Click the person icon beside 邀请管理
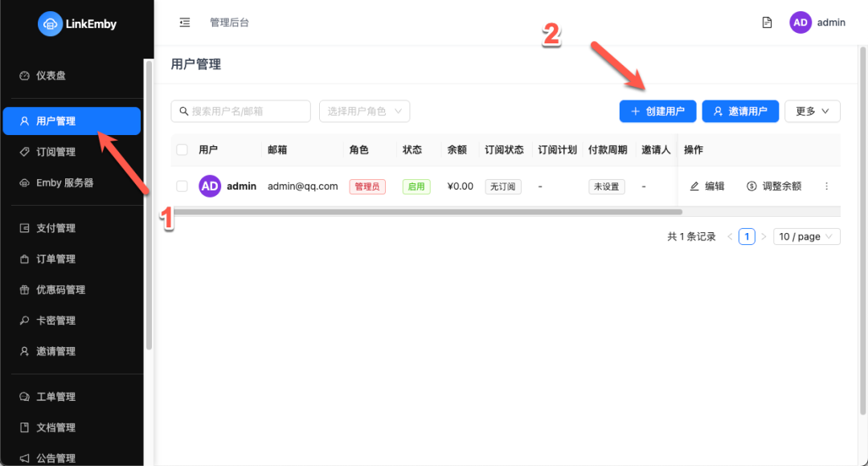 click(24, 351)
